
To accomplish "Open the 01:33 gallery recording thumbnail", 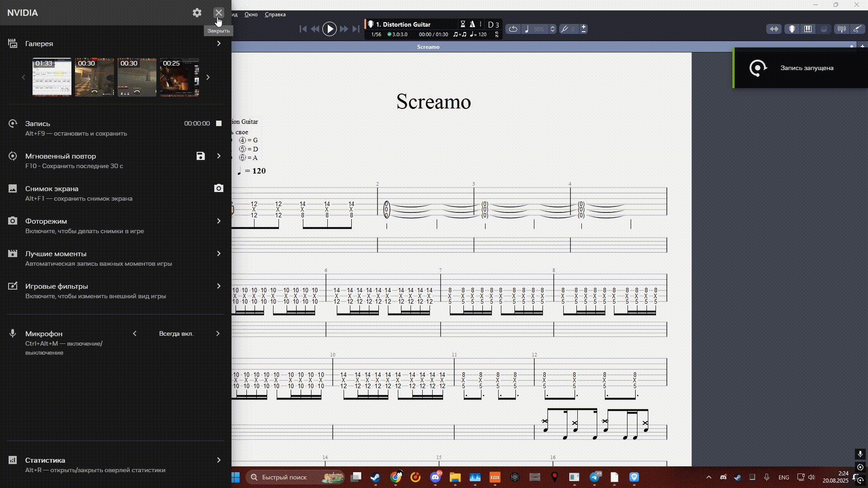I will click(x=52, y=77).
